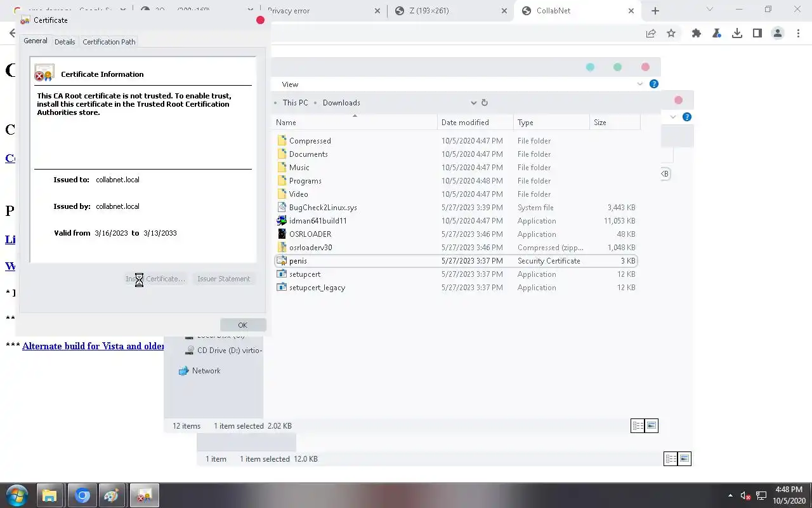
Task: Open a new browser tab
Action: point(655,11)
